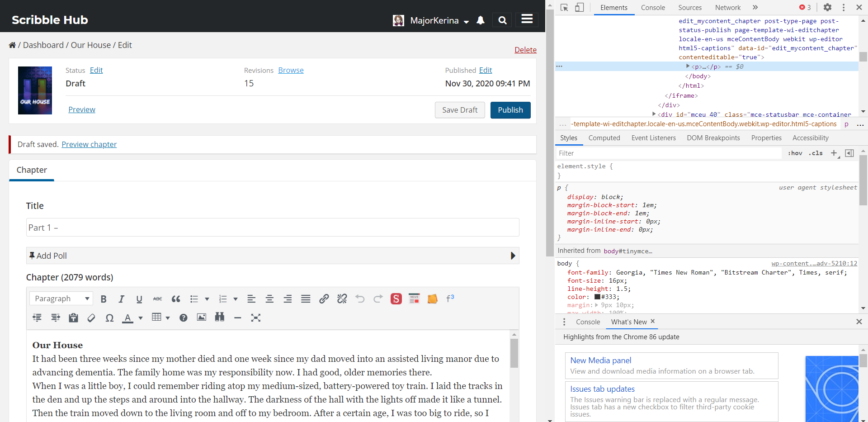Toggle the .cls class editor
The width and height of the screenshot is (868, 422).
click(816, 153)
